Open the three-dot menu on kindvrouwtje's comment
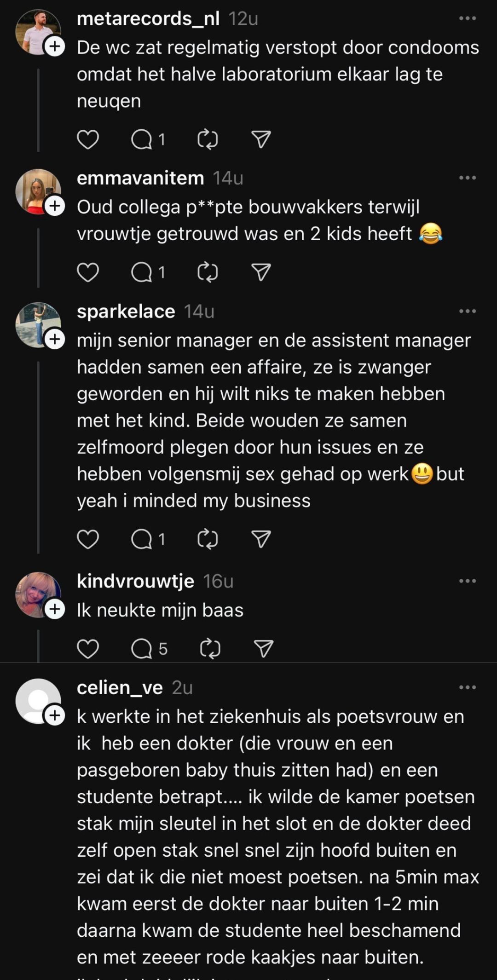 [468, 581]
